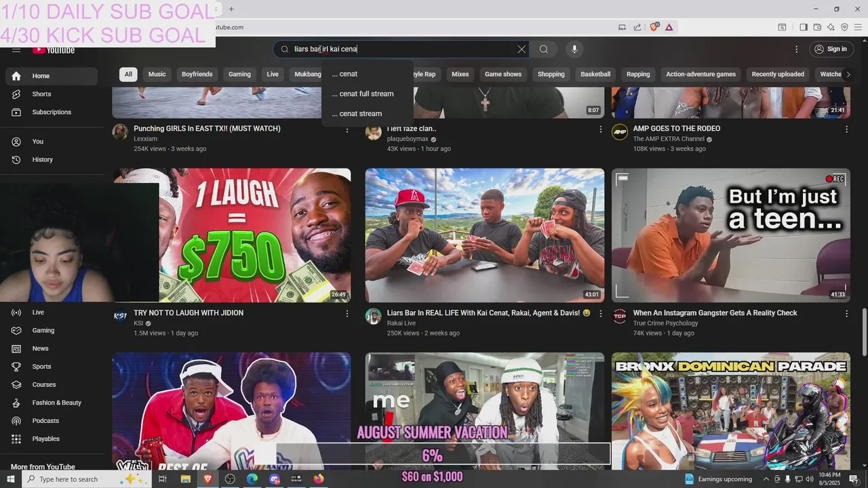Select Action-adventure games filter chip
This screenshot has height=488, width=868.
click(x=701, y=75)
